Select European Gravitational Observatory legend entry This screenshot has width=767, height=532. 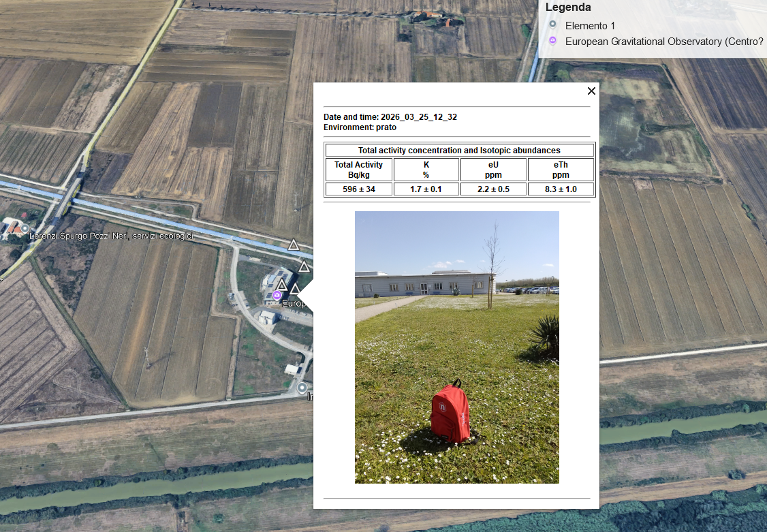pos(664,42)
